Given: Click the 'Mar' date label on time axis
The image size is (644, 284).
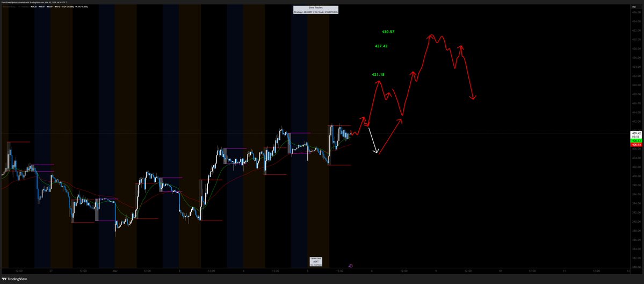Looking at the screenshot, I should [x=115, y=271].
